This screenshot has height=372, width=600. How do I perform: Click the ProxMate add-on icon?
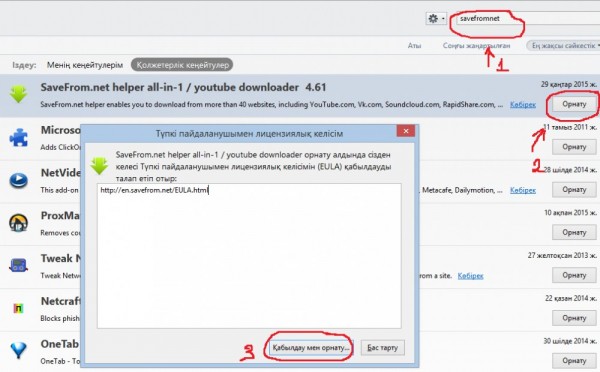18,223
